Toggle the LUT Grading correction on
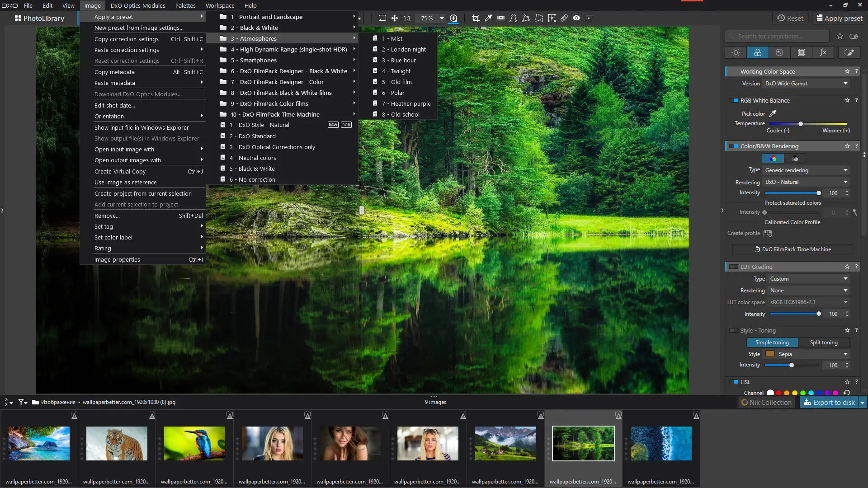Image resolution: width=868 pixels, height=488 pixels. [734, 267]
